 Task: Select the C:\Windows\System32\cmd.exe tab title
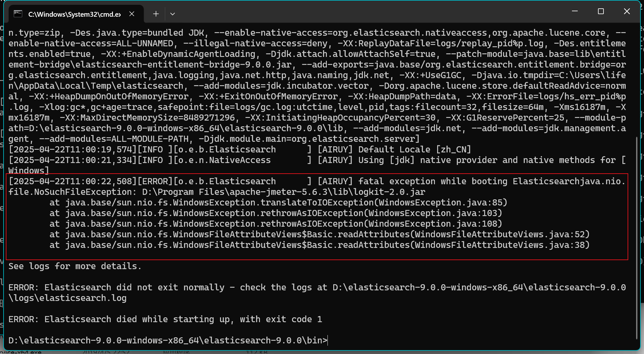point(74,14)
